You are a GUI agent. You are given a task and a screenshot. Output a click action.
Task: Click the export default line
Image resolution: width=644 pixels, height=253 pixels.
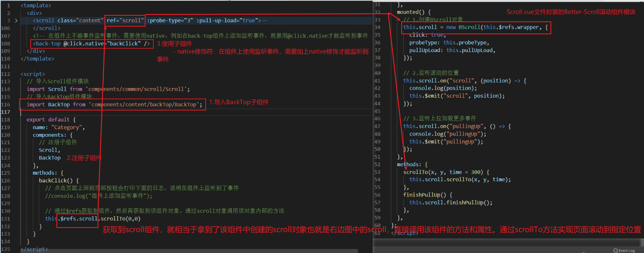tap(51, 120)
